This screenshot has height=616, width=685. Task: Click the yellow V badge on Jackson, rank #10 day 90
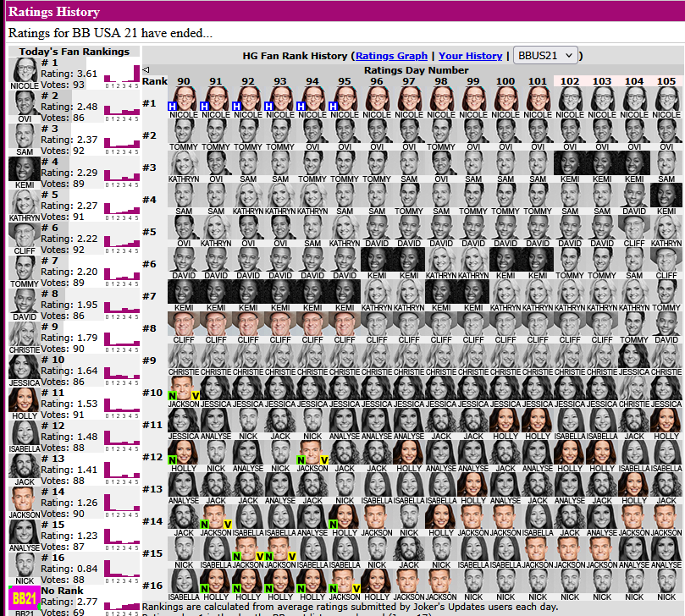[196, 395]
